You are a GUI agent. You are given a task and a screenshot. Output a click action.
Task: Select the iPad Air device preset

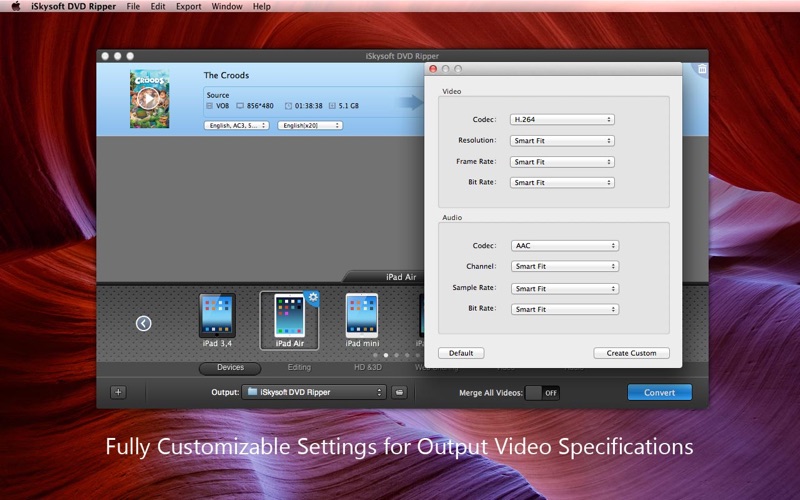point(289,320)
